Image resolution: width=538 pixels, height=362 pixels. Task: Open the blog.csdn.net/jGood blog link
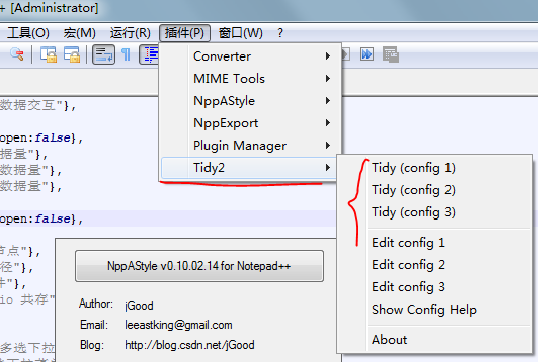coord(190,345)
